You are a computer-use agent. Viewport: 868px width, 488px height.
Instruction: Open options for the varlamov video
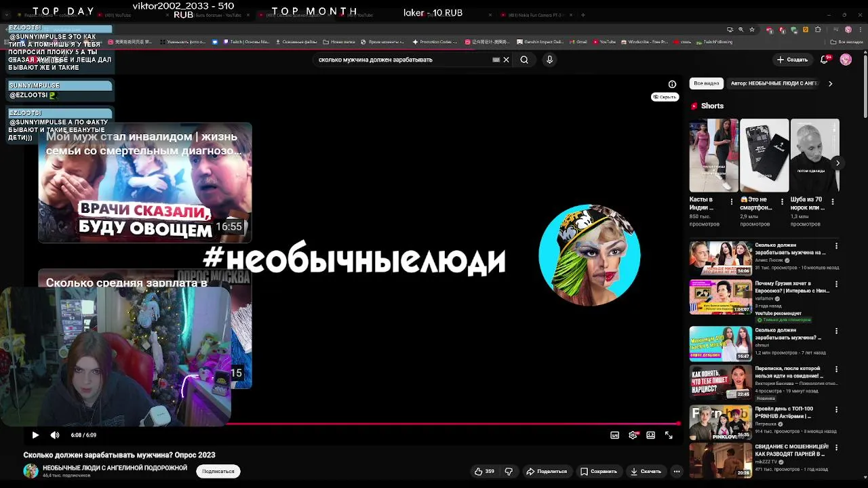[836, 285]
